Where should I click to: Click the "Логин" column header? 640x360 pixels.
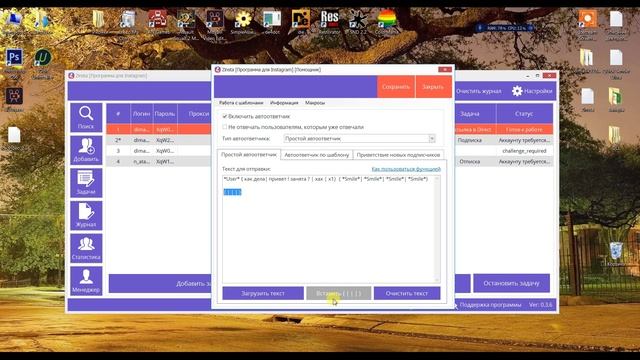pos(141,113)
